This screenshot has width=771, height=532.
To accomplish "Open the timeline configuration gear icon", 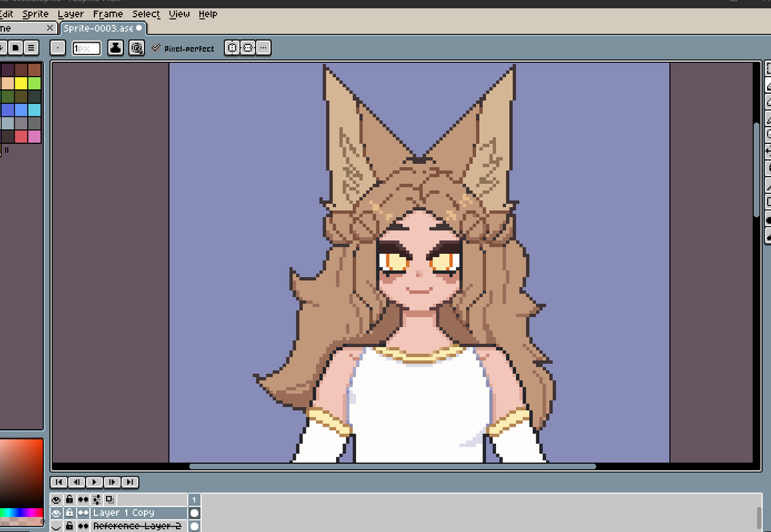I will pos(96,499).
